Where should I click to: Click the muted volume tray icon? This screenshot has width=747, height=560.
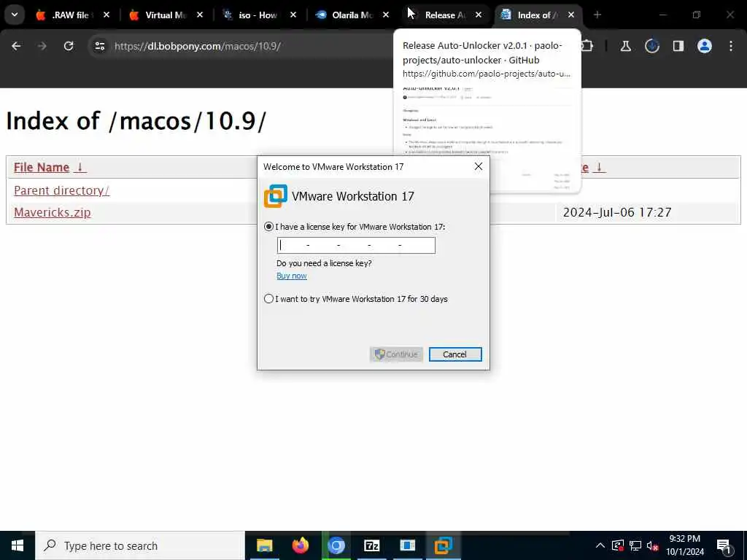pyautogui.click(x=652, y=545)
